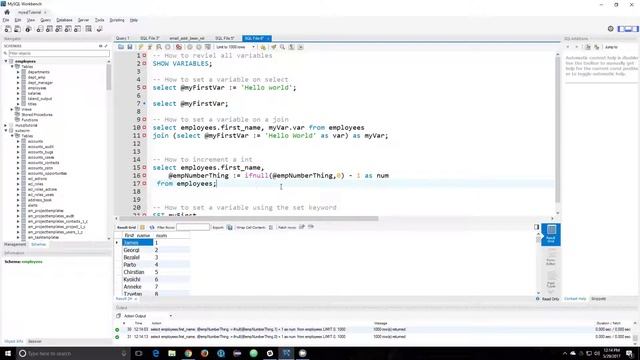
Task: Expand the salaries table node
Action: 18,93
